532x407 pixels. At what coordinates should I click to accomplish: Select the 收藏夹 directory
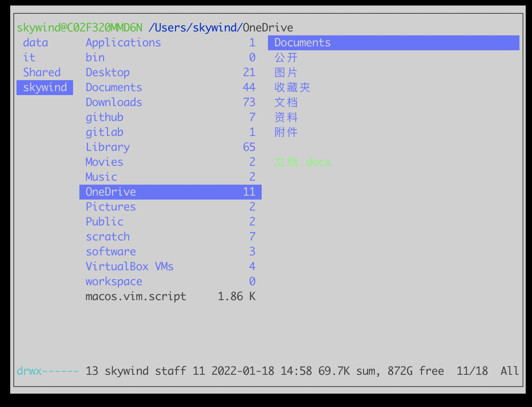click(292, 87)
